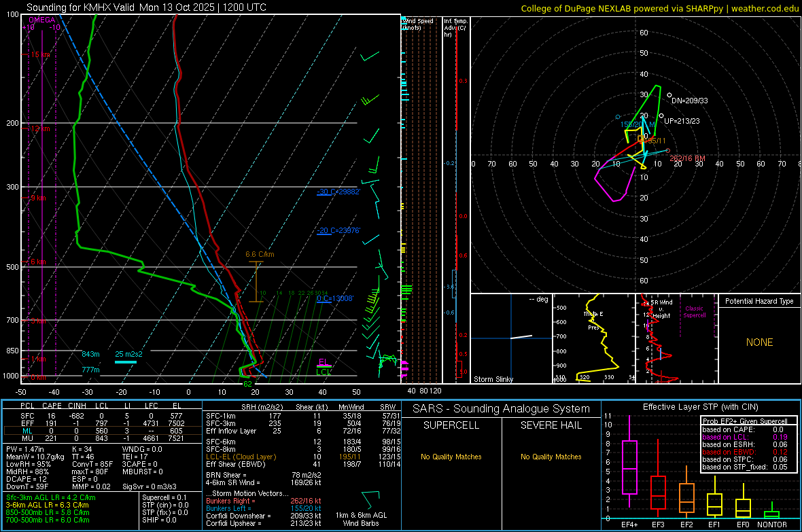Screen dimensions: 802x532
Task: Open the weather.cod.edu NEXLAB credit text
Action: pos(659,8)
